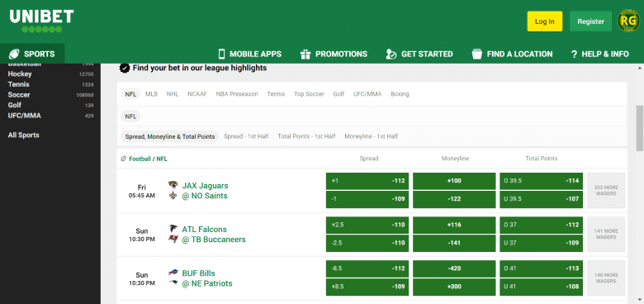Switch to the Golf league tab

click(339, 94)
